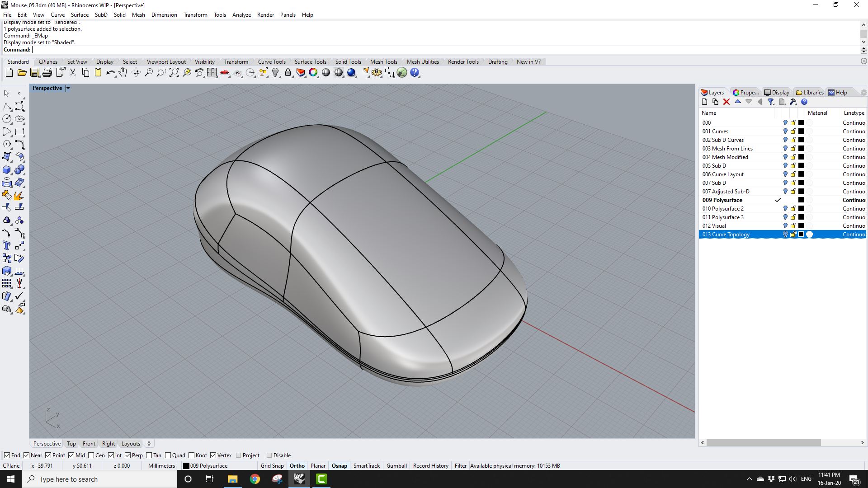Click the lightbulb Hide objects icon
The width and height of the screenshot is (868, 488).
pyautogui.click(x=275, y=73)
